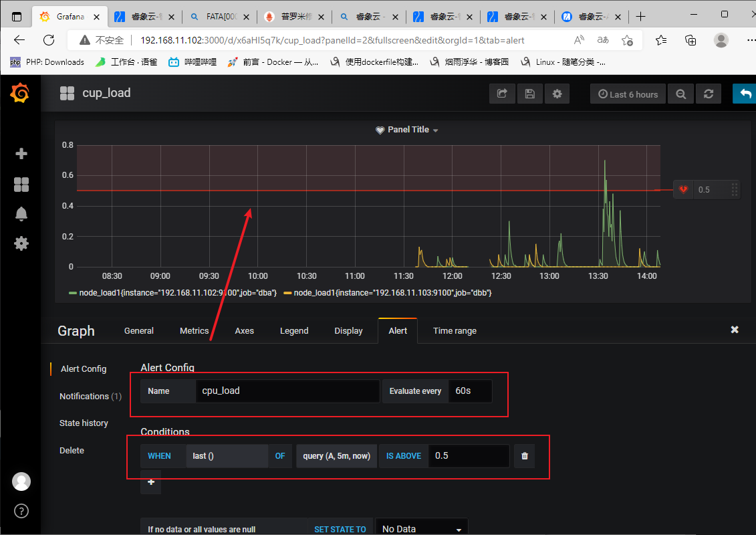Toggle the node_load1 192.168.11.102 legend series
756x535 pixels.
172,293
